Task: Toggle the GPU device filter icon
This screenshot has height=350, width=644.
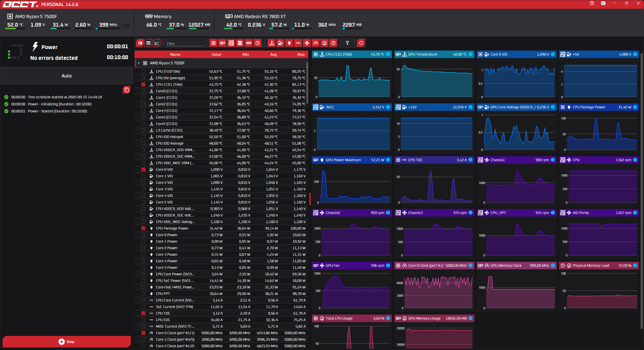Action: (222, 43)
